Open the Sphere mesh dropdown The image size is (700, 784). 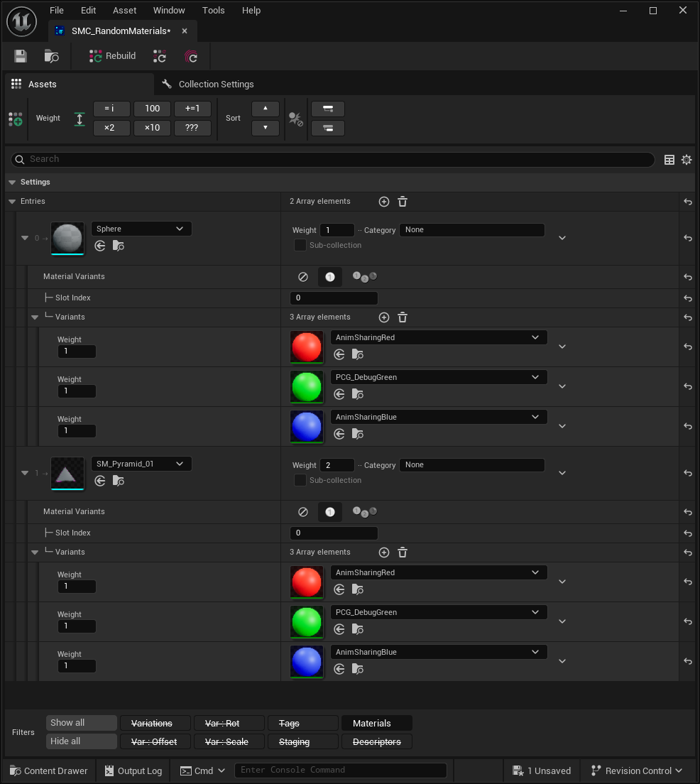click(x=141, y=229)
